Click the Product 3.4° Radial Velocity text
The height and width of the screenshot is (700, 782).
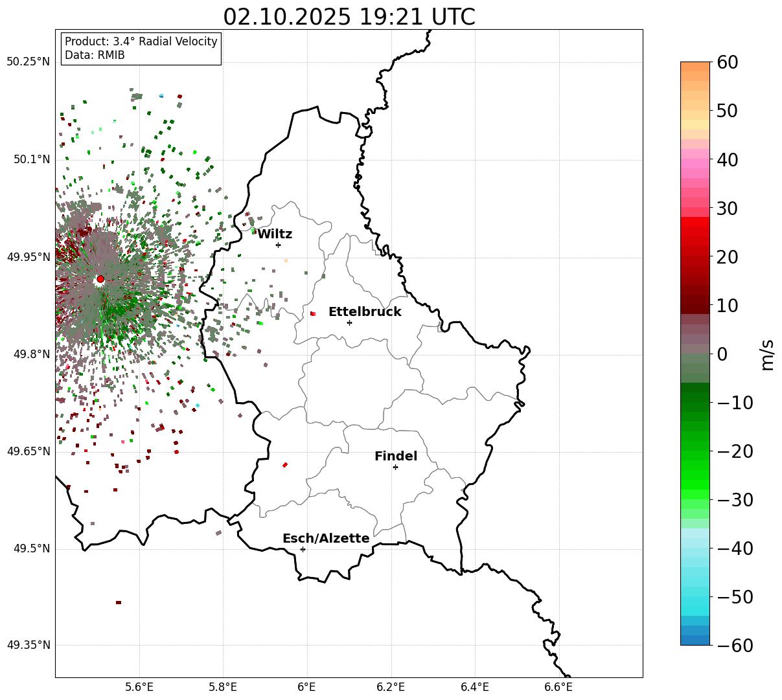tap(141, 41)
